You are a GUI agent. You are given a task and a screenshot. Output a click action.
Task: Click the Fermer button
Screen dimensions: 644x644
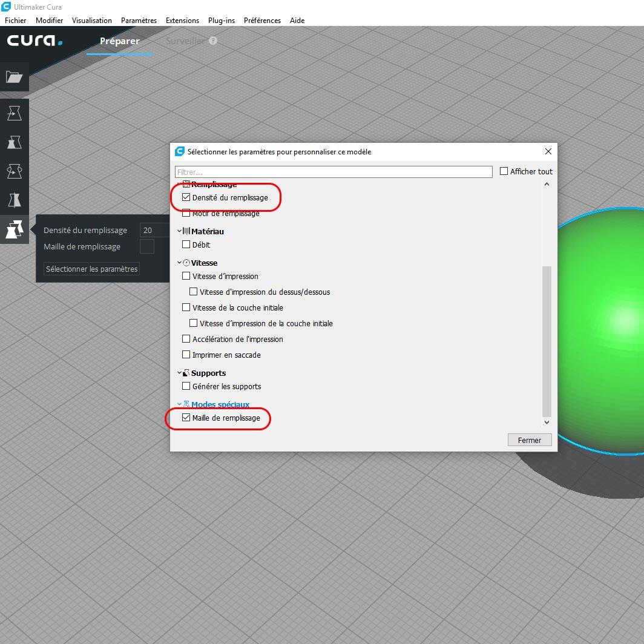pyautogui.click(x=530, y=440)
